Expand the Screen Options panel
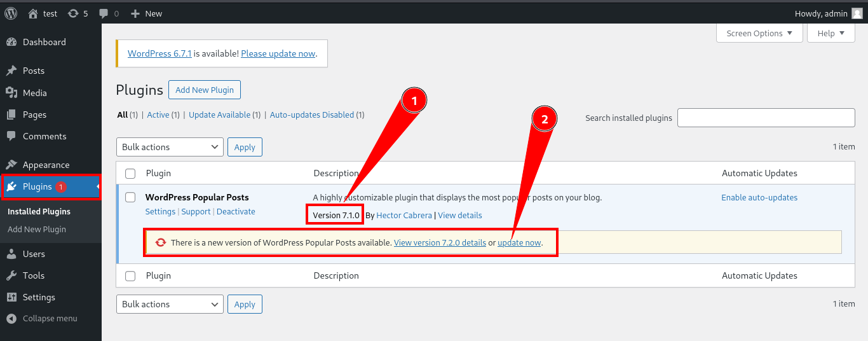This screenshot has width=868, height=341. tap(759, 33)
